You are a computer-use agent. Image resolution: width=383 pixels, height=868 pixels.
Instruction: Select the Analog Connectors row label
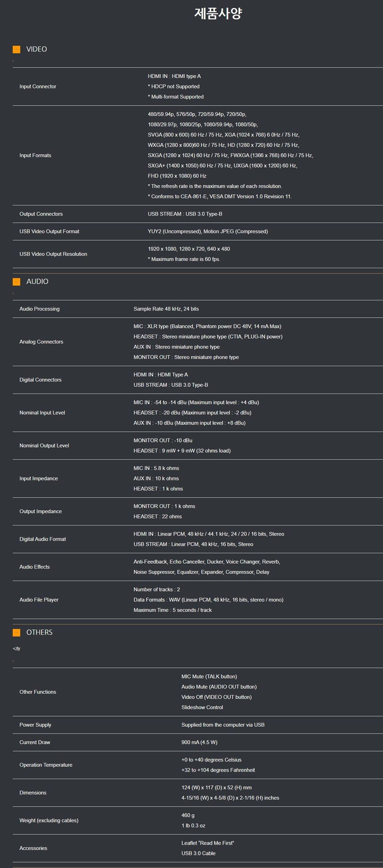click(41, 342)
